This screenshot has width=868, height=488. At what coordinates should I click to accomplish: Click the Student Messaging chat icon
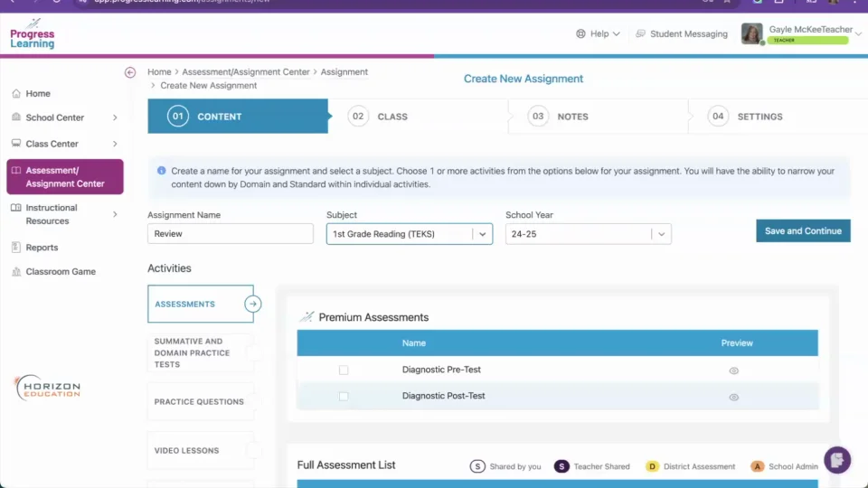640,34
